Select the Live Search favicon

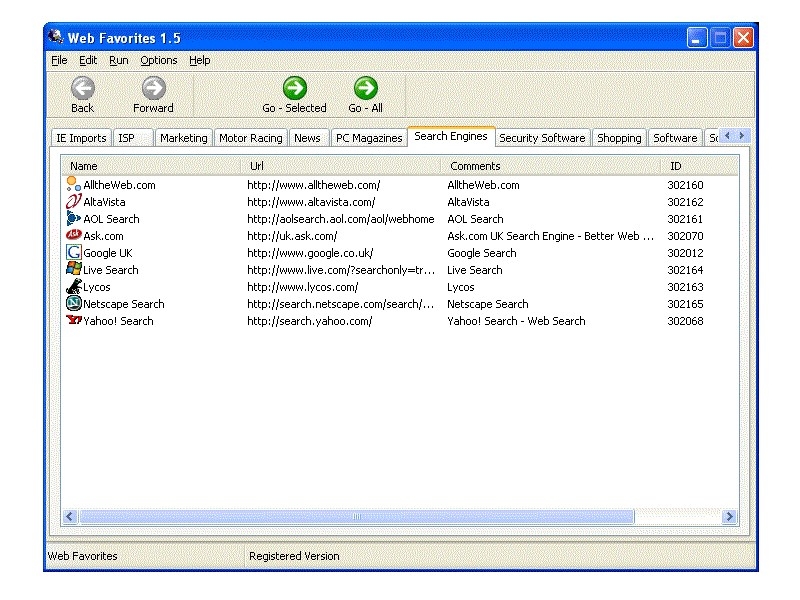(73, 269)
